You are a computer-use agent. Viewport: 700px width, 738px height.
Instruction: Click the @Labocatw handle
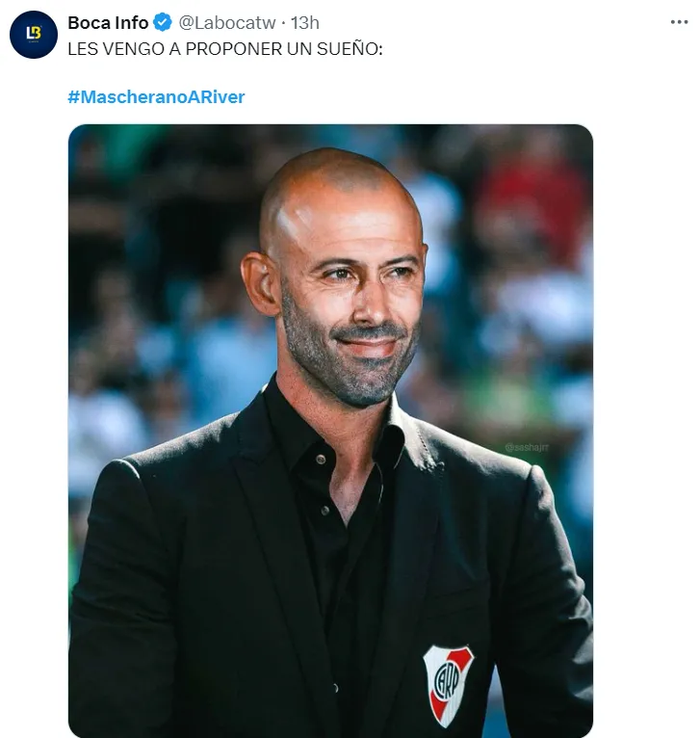click(x=226, y=22)
